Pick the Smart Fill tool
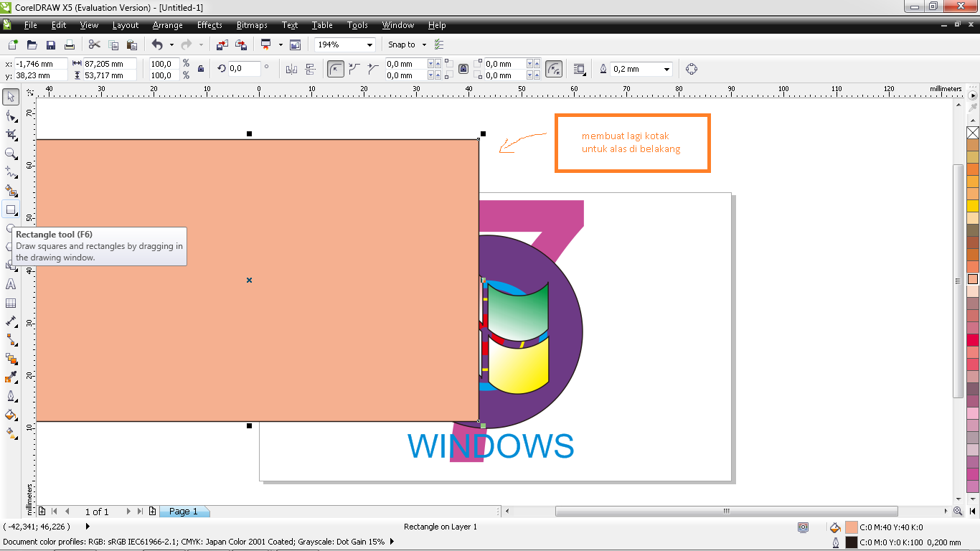 tap(11, 191)
